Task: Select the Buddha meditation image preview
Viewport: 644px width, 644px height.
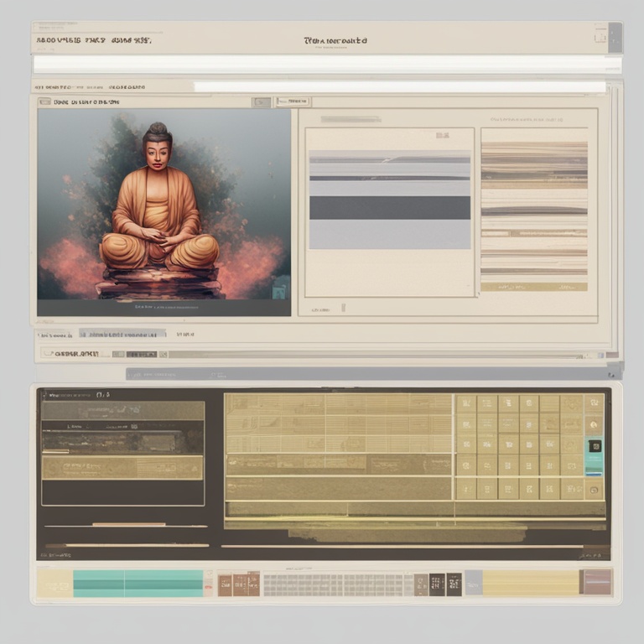Action: (164, 211)
